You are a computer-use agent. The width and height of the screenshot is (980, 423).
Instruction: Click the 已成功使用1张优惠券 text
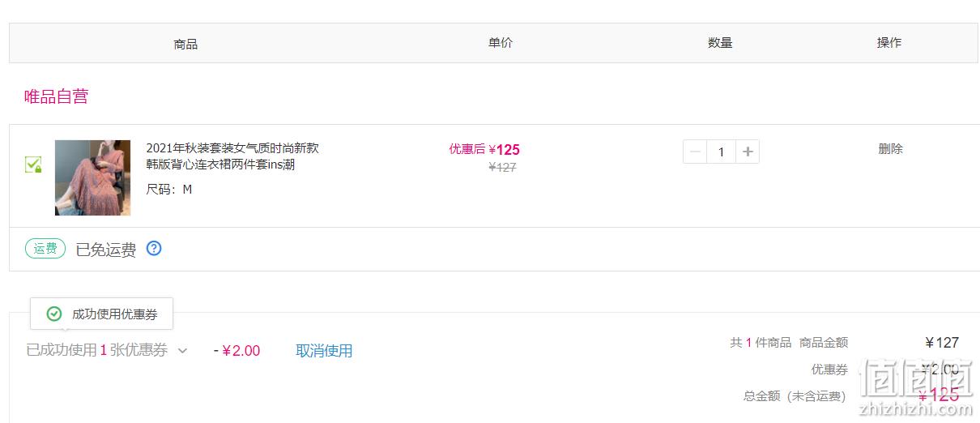pos(97,350)
